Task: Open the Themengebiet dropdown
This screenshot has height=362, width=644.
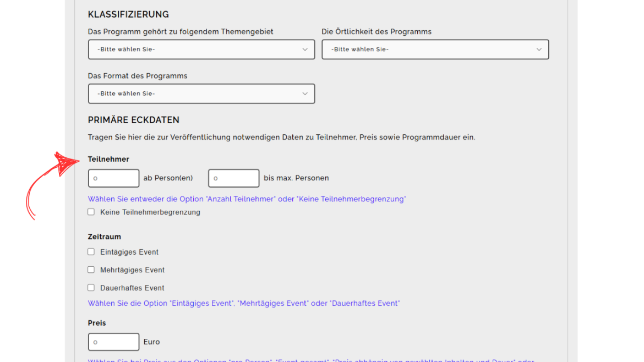Action: pyautogui.click(x=201, y=50)
